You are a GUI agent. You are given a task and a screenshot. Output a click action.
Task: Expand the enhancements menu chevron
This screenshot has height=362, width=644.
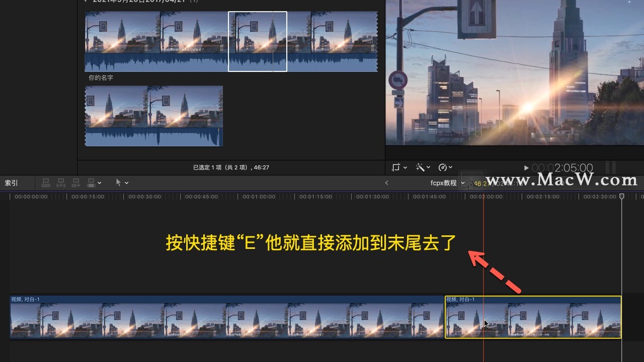click(428, 167)
